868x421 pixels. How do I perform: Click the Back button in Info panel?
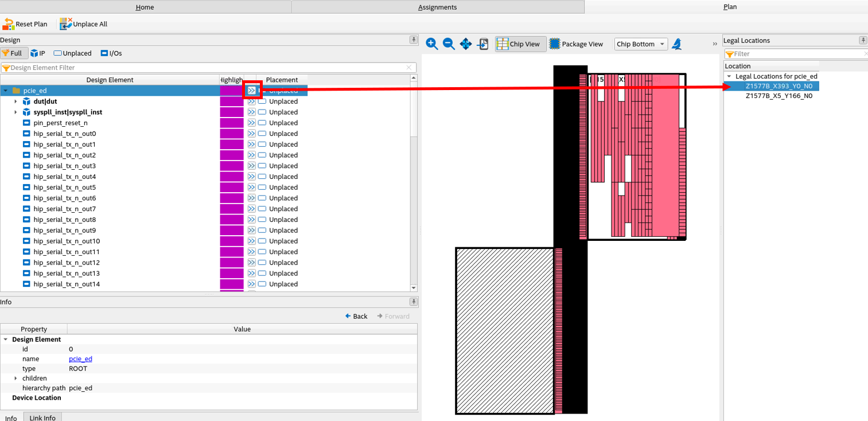click(356, 316)
